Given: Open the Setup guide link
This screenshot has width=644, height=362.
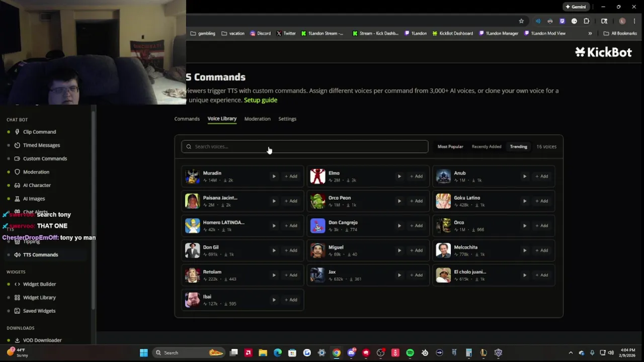Looking at the screenshot, I should pos(261,100).
